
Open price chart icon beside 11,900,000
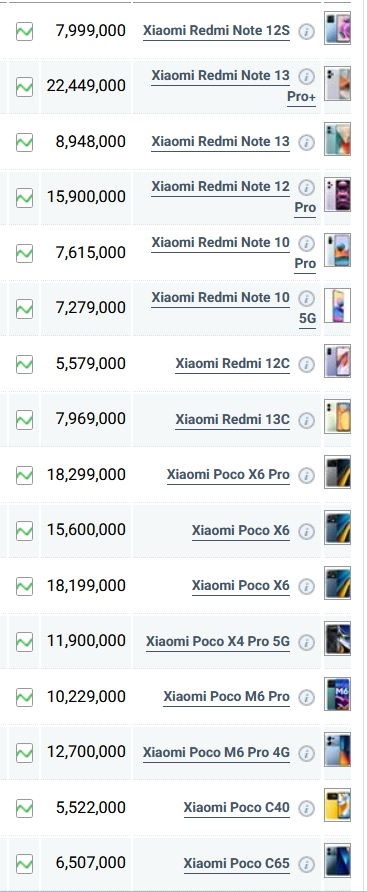click(24, 641)
